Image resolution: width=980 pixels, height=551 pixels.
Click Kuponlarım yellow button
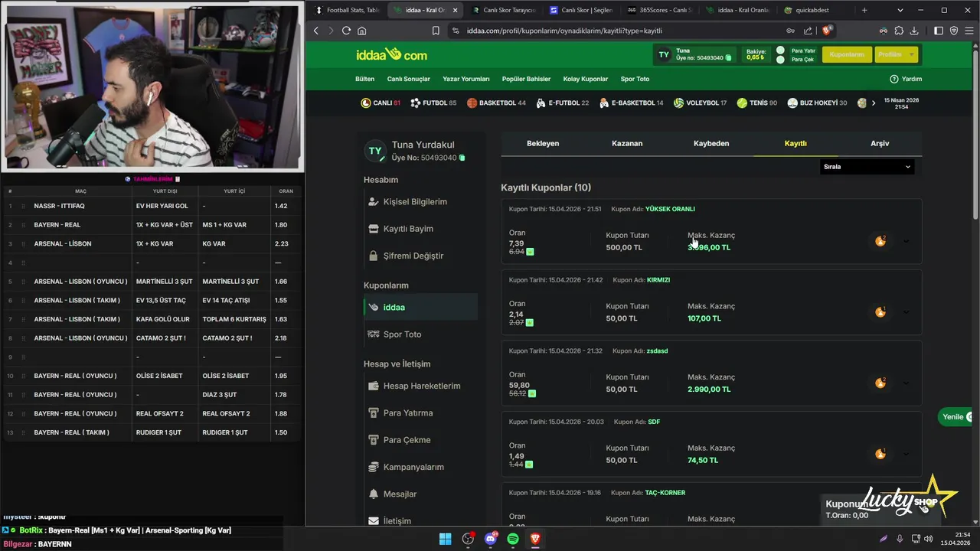(x=847, y=54)
